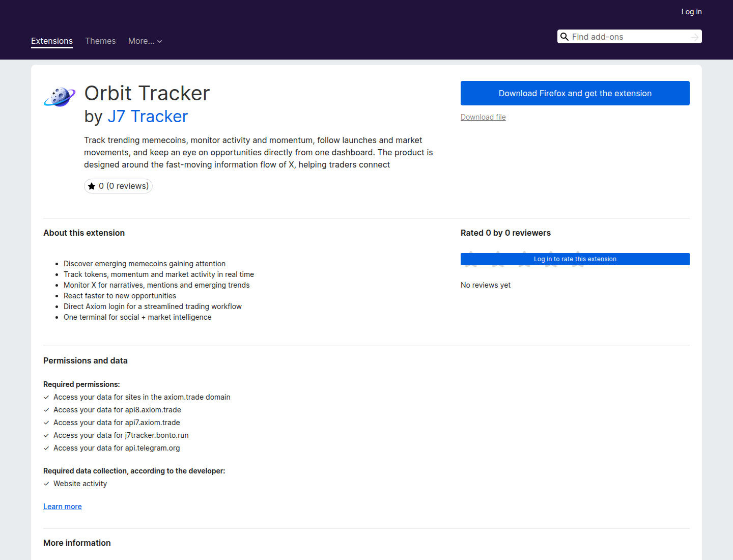The height and width of the screenshot is (560, 733).
Task: Switch to the Themes tab
Action: (100, 41)
